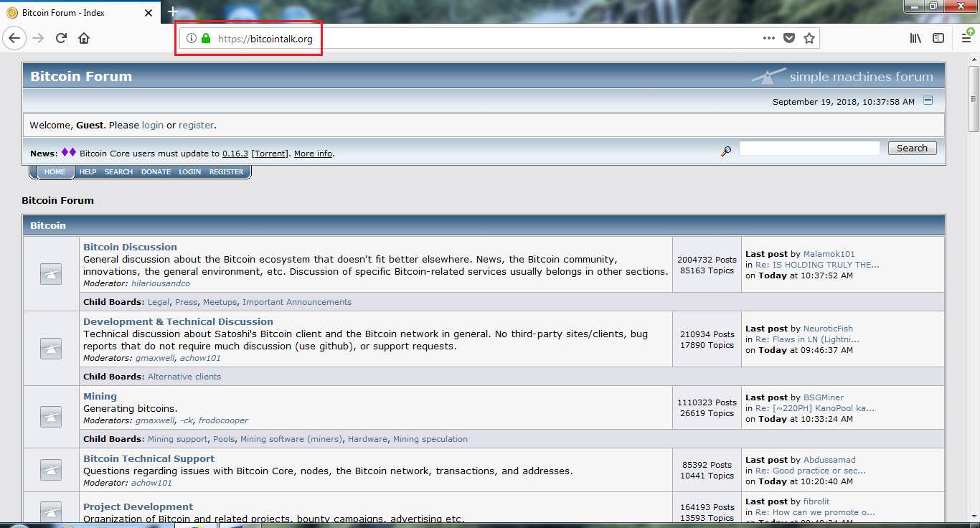Open Development & Technical Discussion board

point(178,321)
